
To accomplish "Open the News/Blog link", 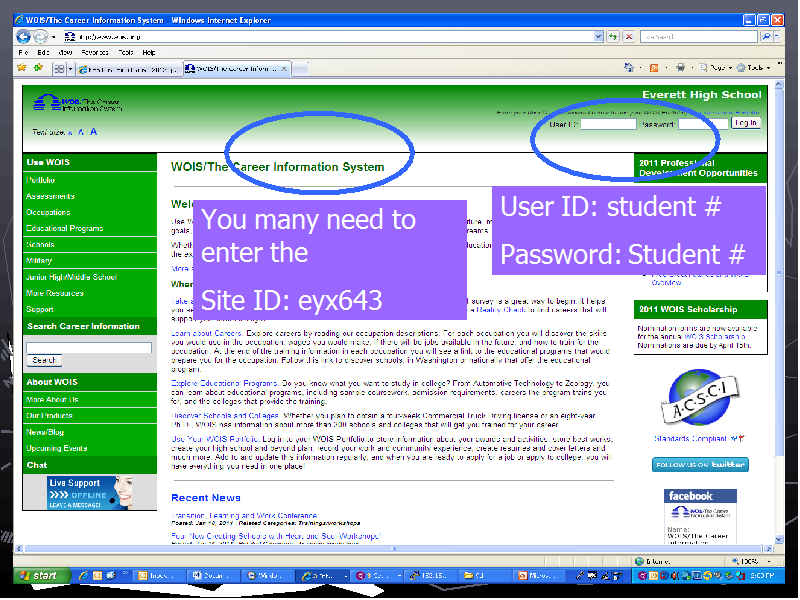I will pos(45,432).
